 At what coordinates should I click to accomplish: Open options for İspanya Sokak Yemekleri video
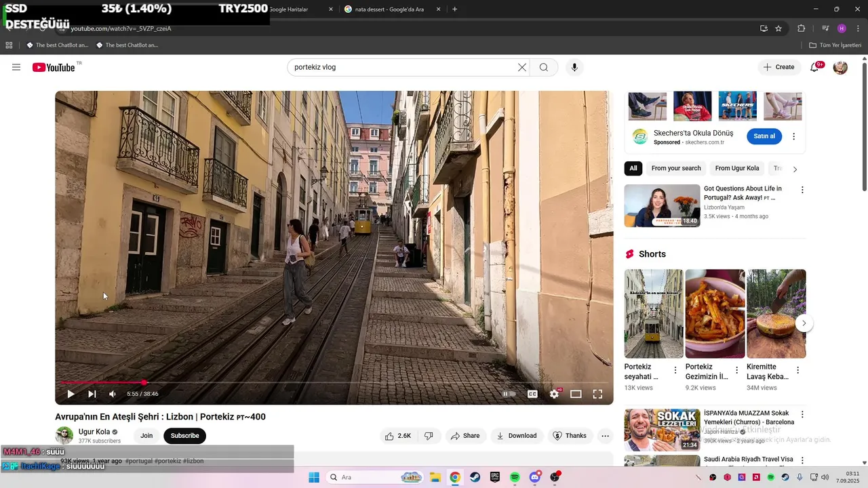point(802,415)
